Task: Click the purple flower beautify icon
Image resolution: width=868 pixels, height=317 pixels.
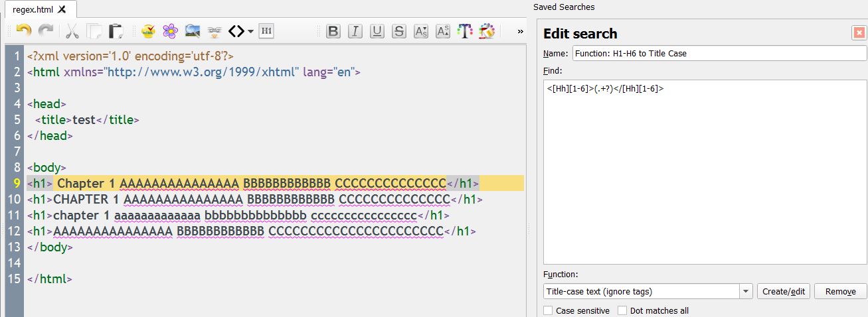Action: point(171,31)
